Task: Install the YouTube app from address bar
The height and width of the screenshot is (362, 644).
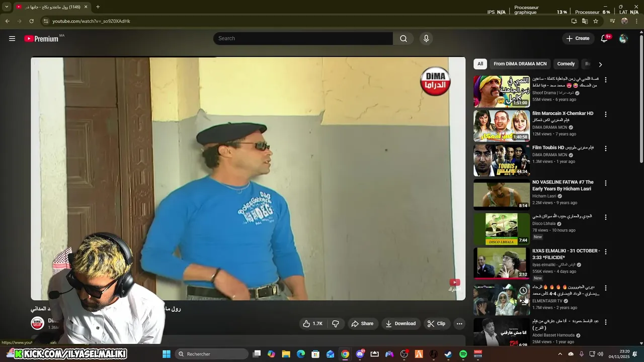Action: 574,21
